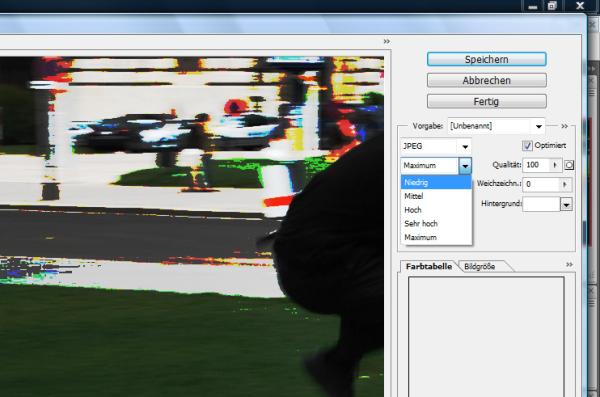This screenshot has height=397, width=600.
Task: Select Mittel in the quality list
Action: point(436,196)
